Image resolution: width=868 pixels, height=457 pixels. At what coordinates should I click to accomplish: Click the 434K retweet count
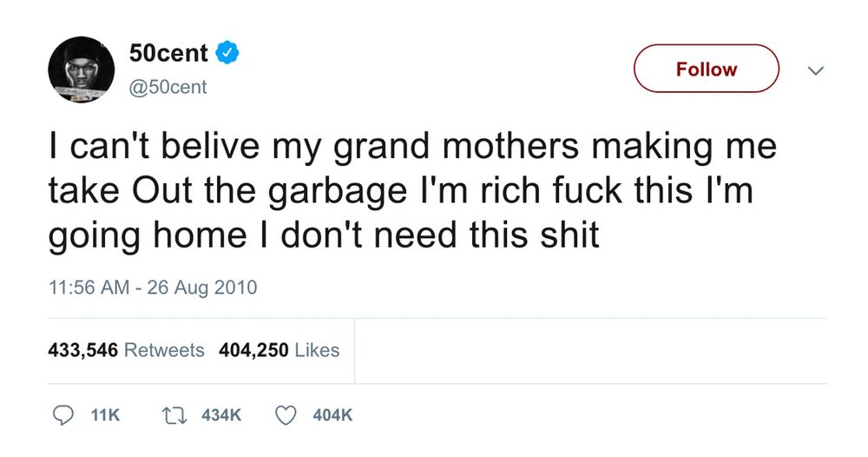click(220, 416)
